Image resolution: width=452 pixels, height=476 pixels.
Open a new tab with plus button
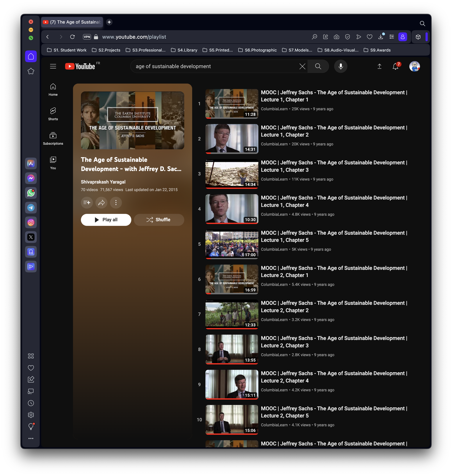109,22
